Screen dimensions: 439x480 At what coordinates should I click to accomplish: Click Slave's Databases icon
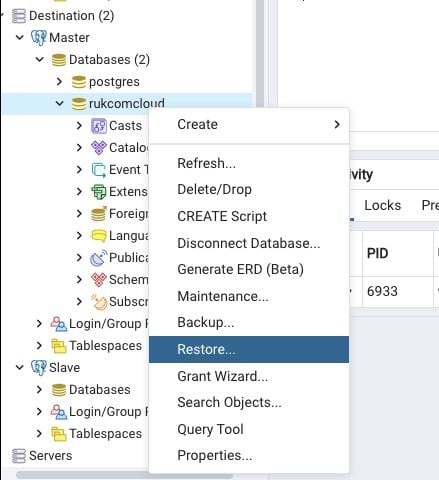tap(59, 390)
